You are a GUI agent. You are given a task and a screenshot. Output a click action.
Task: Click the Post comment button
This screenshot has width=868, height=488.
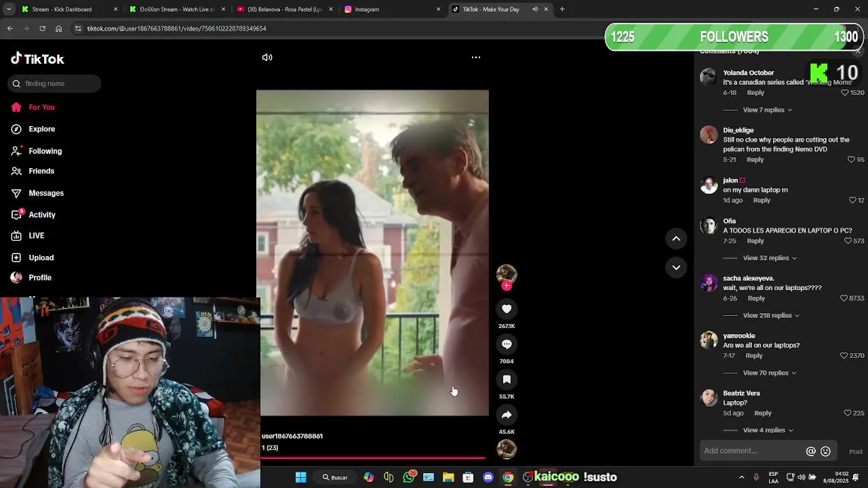pos(856,452)
